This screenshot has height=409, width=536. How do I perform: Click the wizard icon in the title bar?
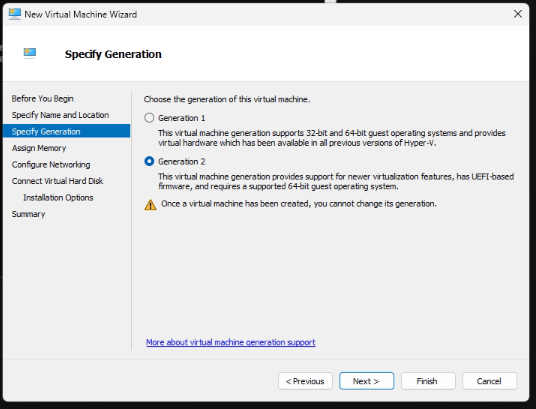pyautogui.click(x=15, y=14)
